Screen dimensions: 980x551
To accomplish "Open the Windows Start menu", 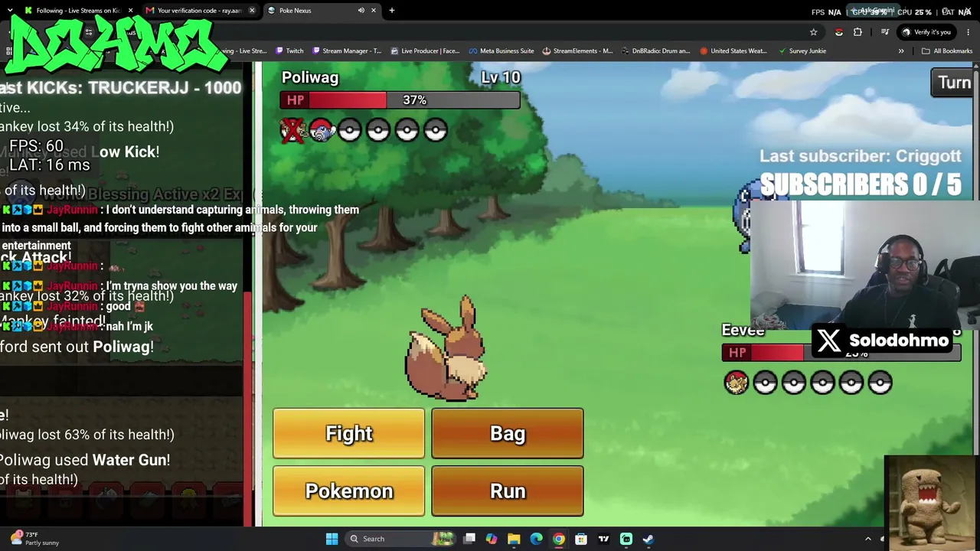I will (x=332, y=539).
